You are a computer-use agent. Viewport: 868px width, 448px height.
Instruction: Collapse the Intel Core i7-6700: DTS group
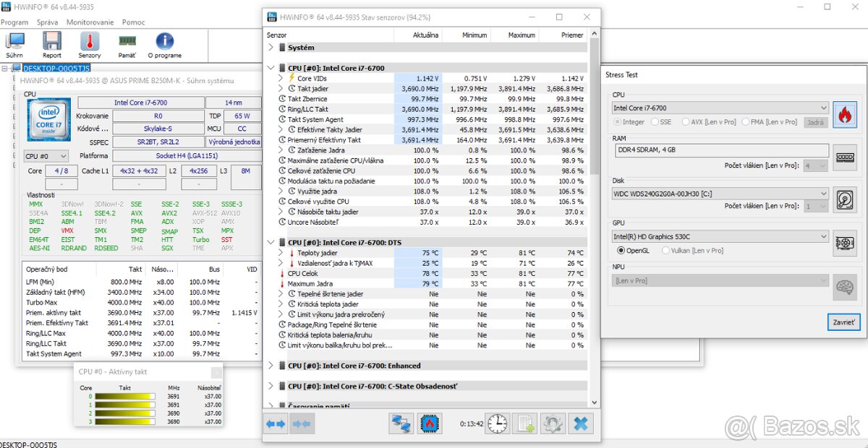coord(271,243)
